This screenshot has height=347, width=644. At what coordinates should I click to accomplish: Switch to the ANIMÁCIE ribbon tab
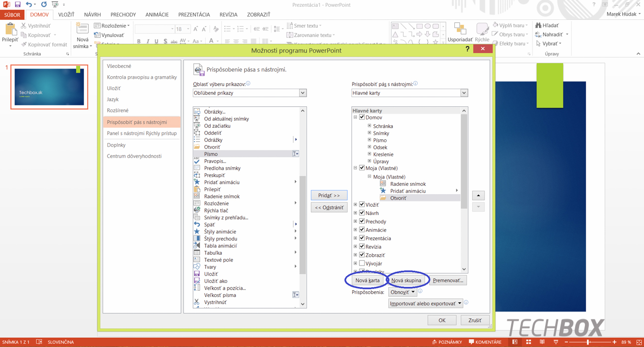pos(157,15)
